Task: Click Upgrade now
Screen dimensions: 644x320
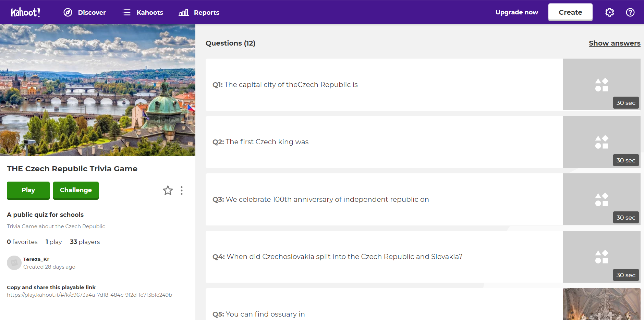Action: point(517,12)
